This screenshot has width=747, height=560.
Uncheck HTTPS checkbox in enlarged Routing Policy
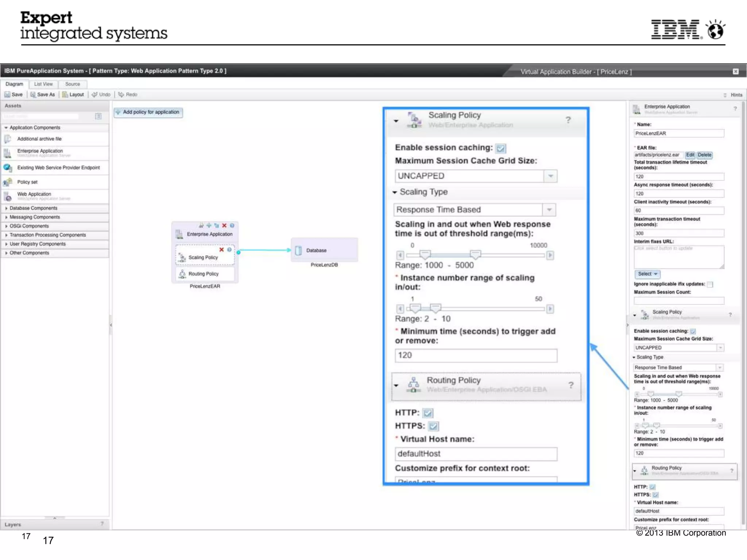point(433,426)
